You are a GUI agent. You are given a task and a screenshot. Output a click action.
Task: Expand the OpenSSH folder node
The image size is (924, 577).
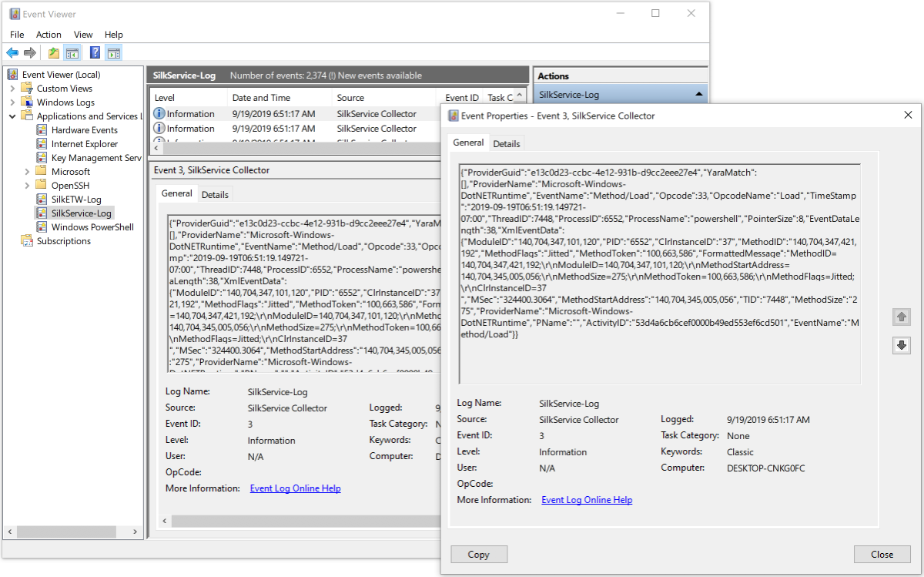(28, 186)
